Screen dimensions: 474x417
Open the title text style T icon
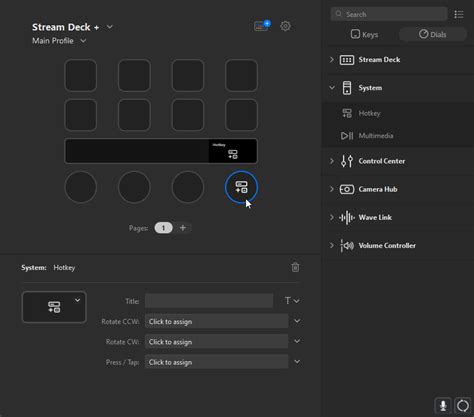click(x=288, y=301)
